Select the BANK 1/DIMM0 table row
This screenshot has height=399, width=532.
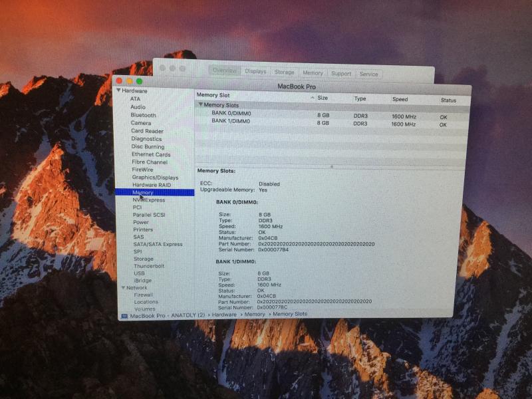tap(331, 122)
